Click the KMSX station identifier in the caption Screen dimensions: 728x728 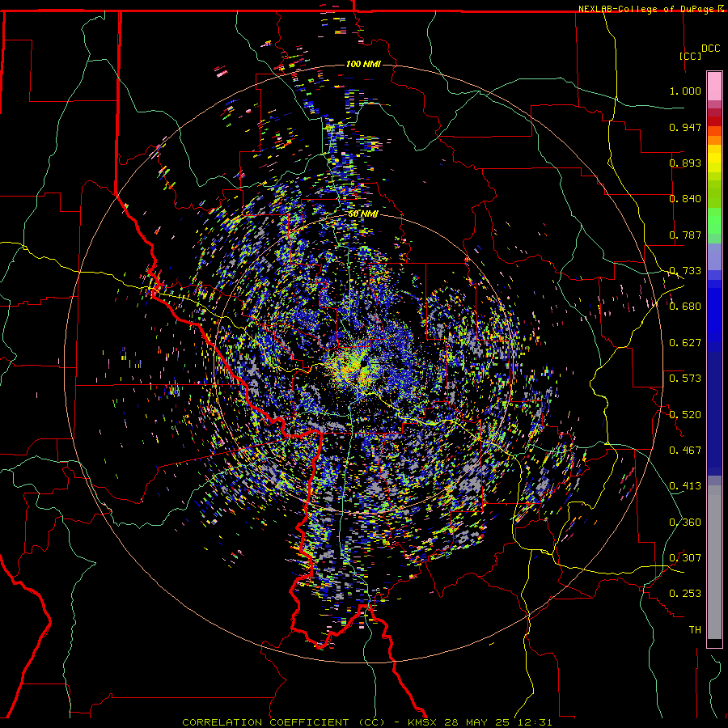coord(424,722)
